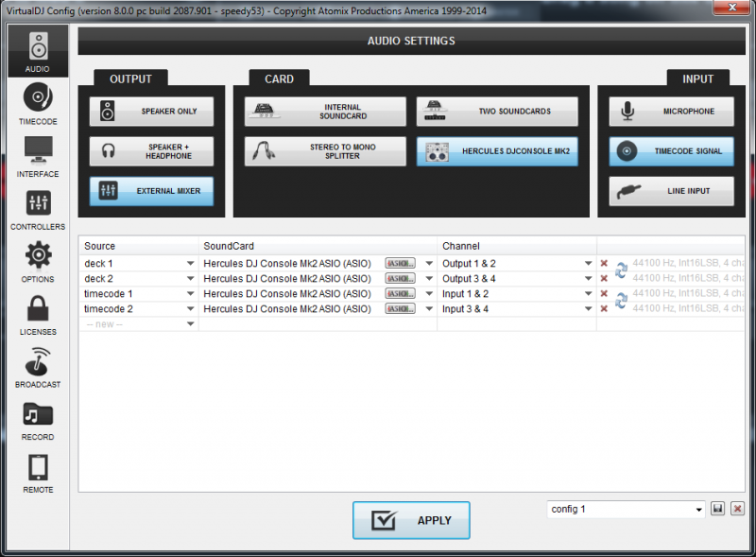Delete the current config preset
Screen dimensions: 756x557
[737, 509]
